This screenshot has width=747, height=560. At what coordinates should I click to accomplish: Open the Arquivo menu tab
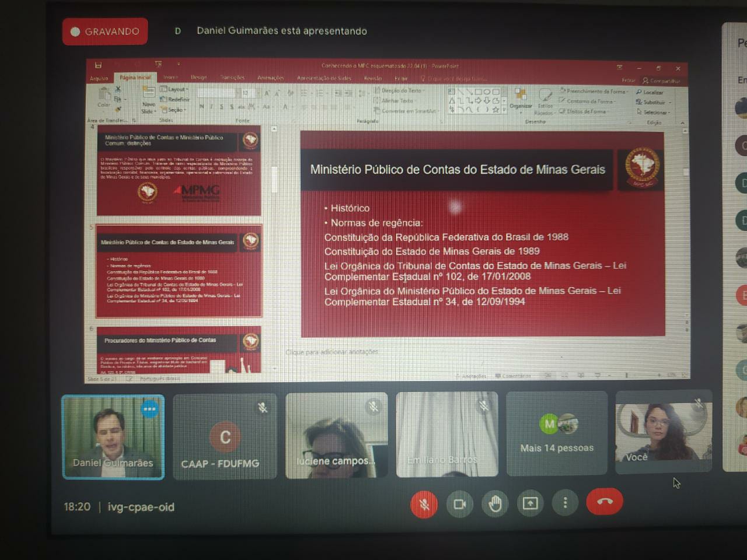tap(99, 78)
